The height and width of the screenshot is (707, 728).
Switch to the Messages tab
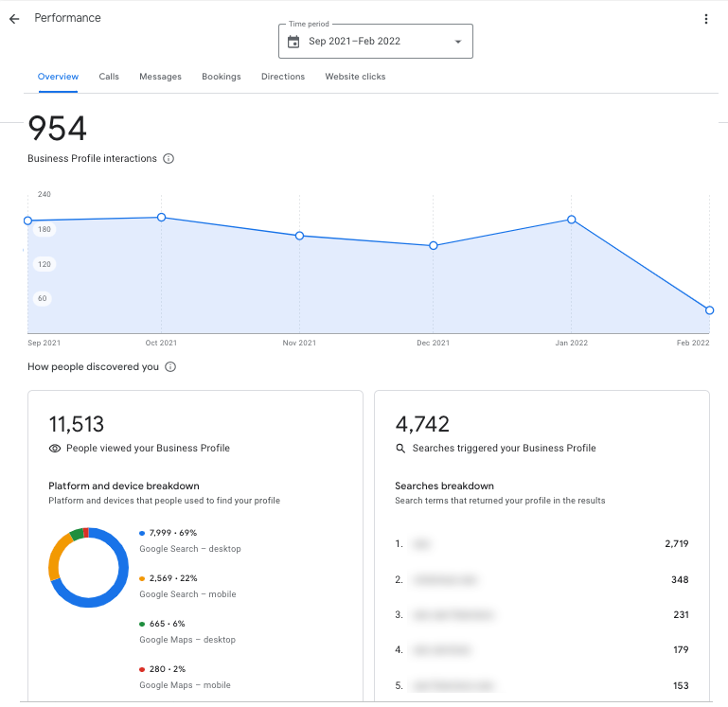160,77
